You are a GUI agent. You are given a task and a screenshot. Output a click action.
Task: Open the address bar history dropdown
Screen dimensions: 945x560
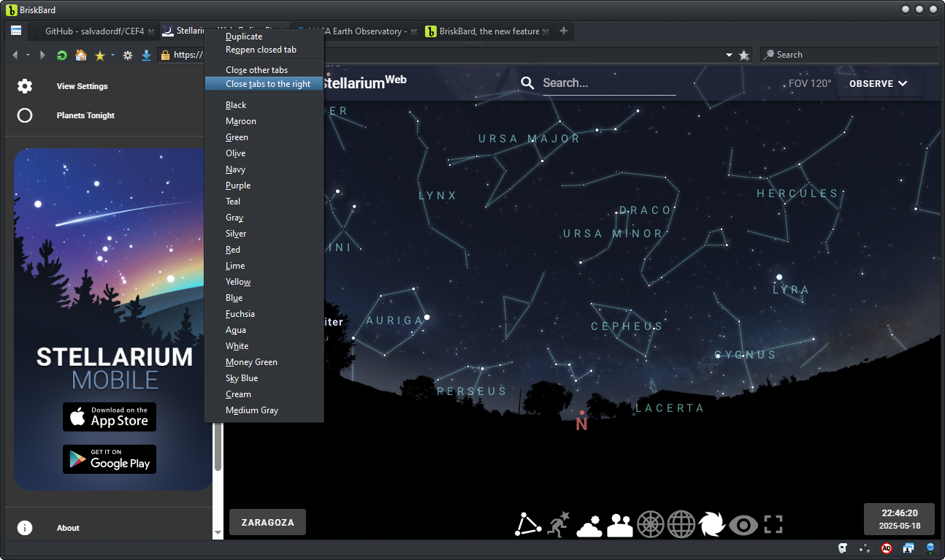tap(729, 55)
